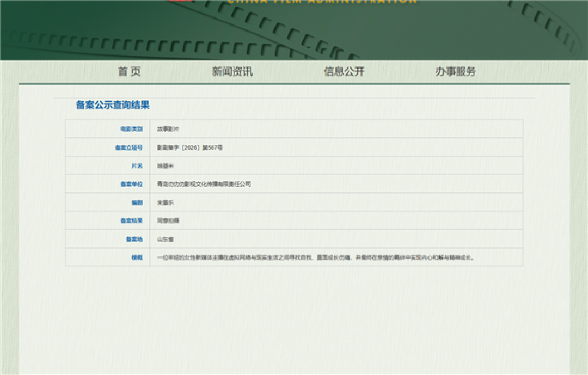Click the 备案单位 row label
The width and height of the screenshot is (588, 375).
pos(132,184)
